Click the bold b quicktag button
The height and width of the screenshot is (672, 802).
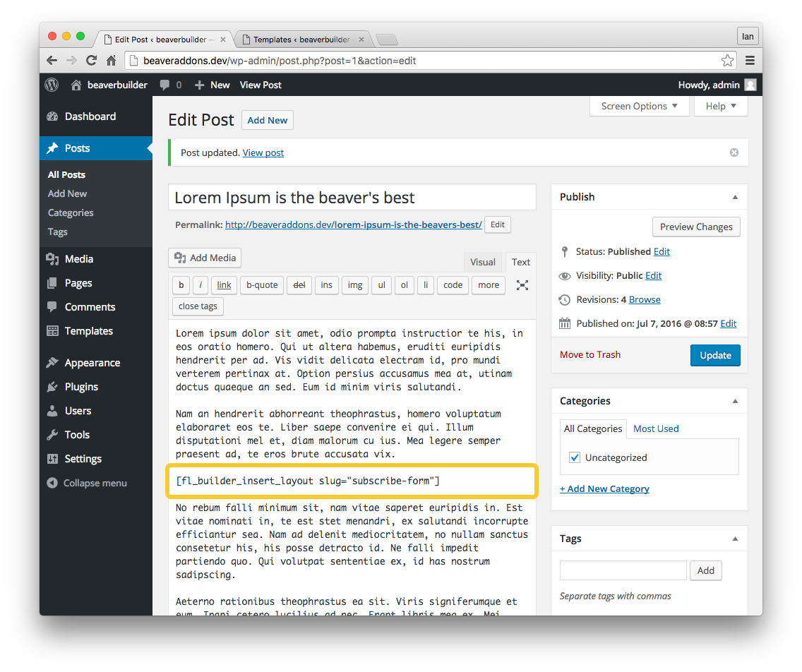[x=181, y=285]
